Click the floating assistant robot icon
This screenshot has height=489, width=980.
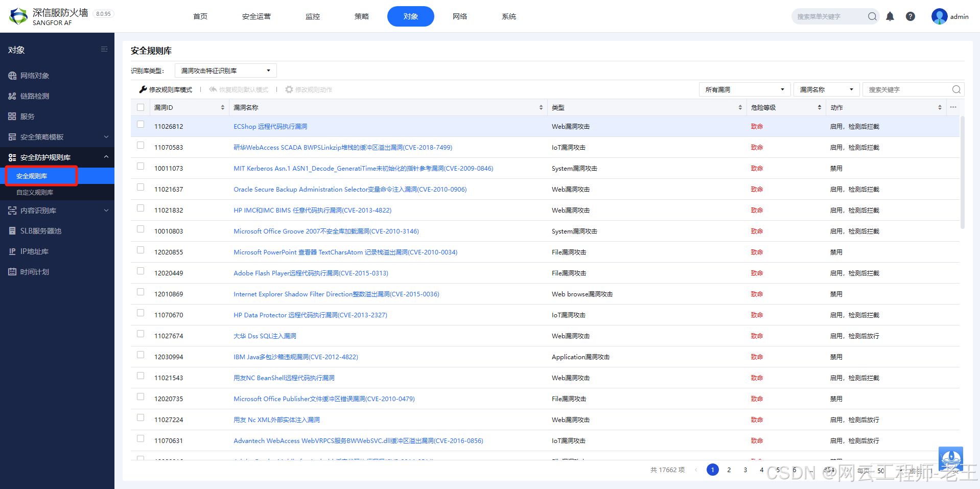click(951, 459)
